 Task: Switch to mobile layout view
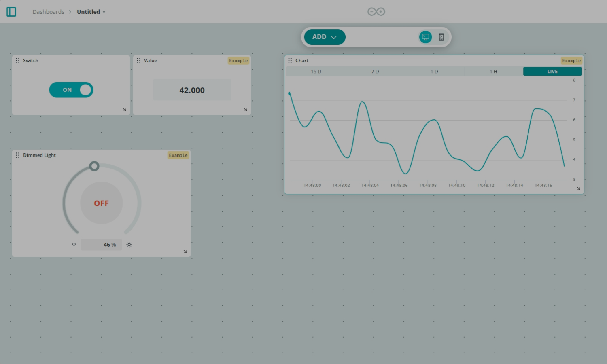[x=441, y=37]
